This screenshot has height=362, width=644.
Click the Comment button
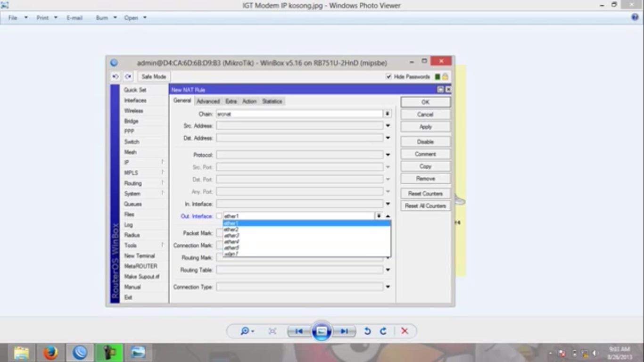pyautogui.click(x=425, y=154)
